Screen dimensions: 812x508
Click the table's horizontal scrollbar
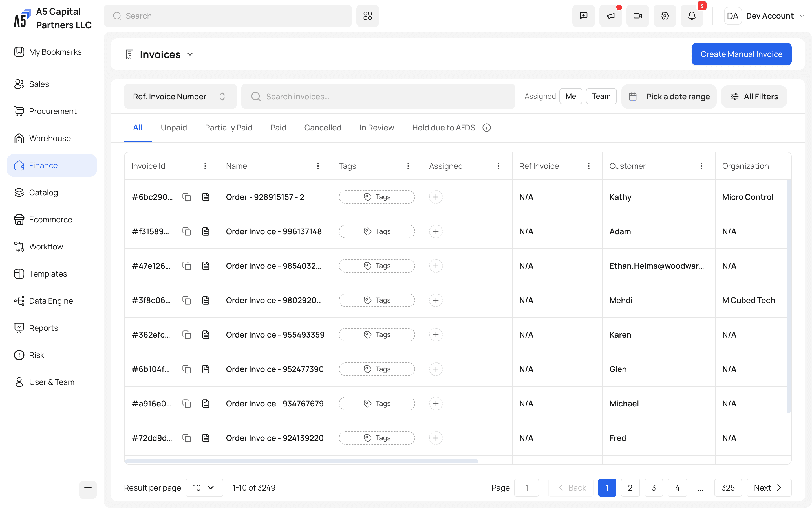(x=302, y=461)
